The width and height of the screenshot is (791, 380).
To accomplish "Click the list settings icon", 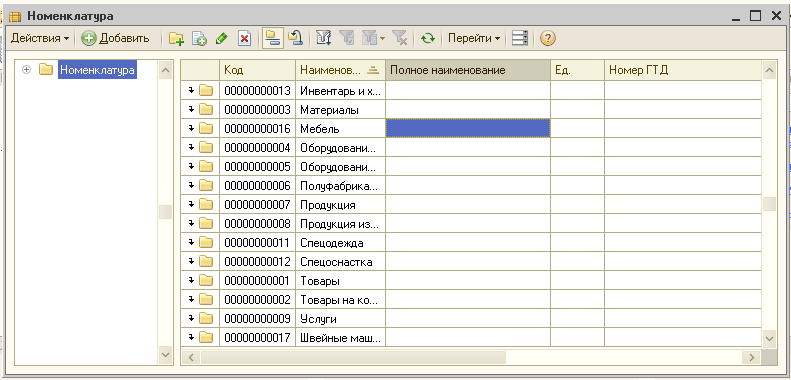I will [x=520, y=39].
